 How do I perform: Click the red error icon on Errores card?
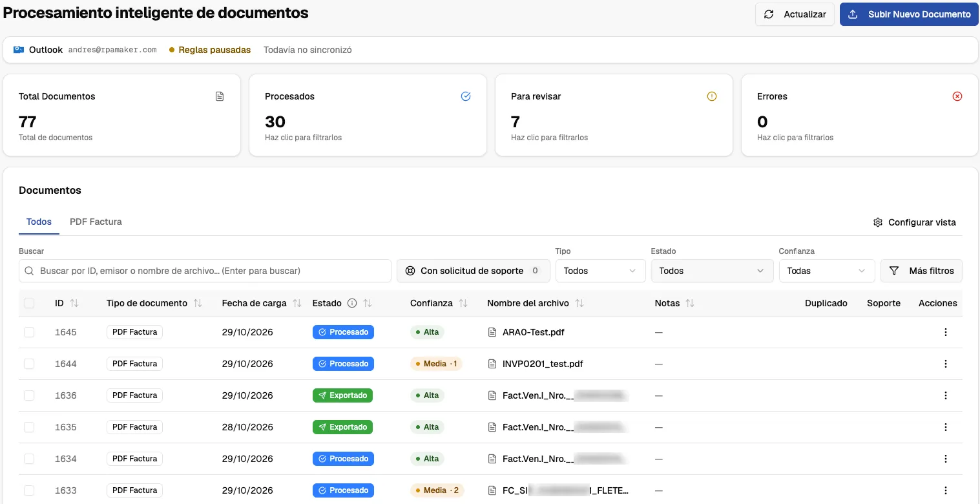(x=957, y=96)
